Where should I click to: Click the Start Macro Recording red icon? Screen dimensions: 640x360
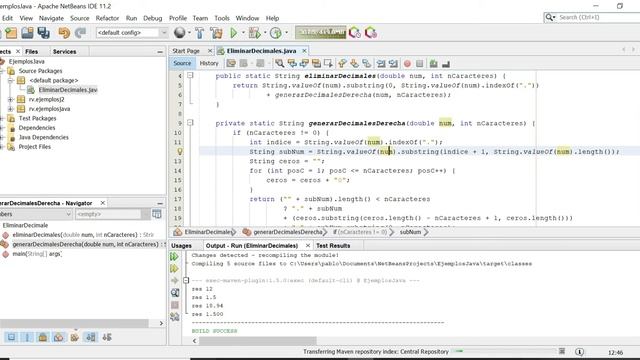(407, 63)
